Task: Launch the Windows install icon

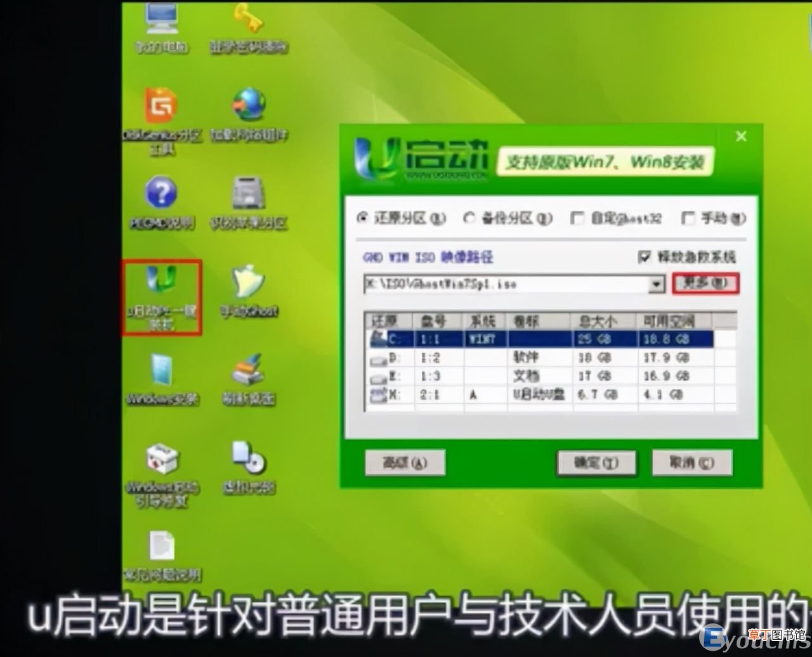Action: point(162,379)
